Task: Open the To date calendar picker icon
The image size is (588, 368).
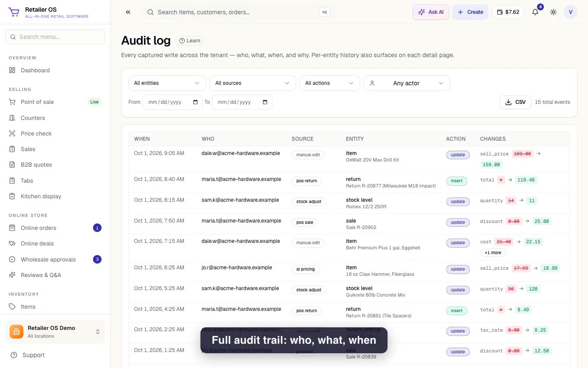Action: 265,102
